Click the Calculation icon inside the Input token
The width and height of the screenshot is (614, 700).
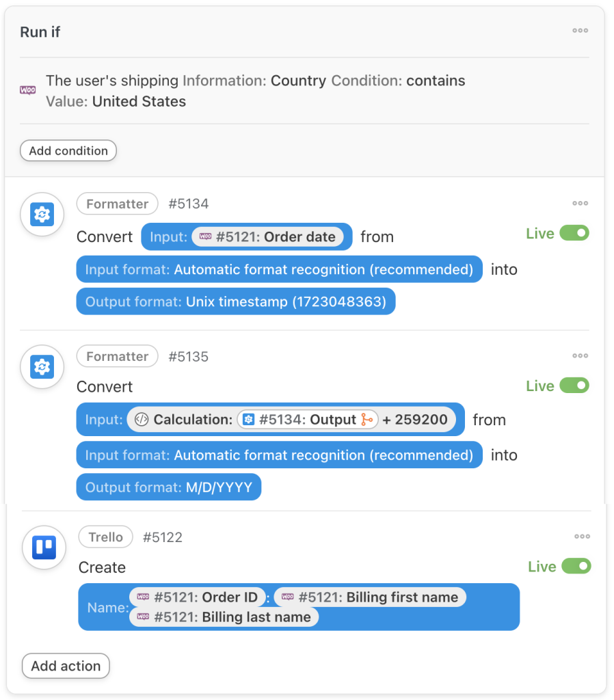pos(142,420)
